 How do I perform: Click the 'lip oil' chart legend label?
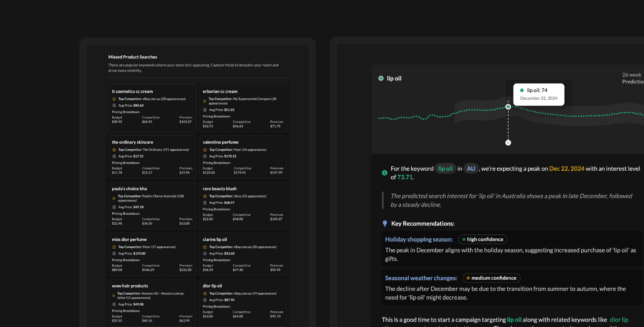[394, 78]
